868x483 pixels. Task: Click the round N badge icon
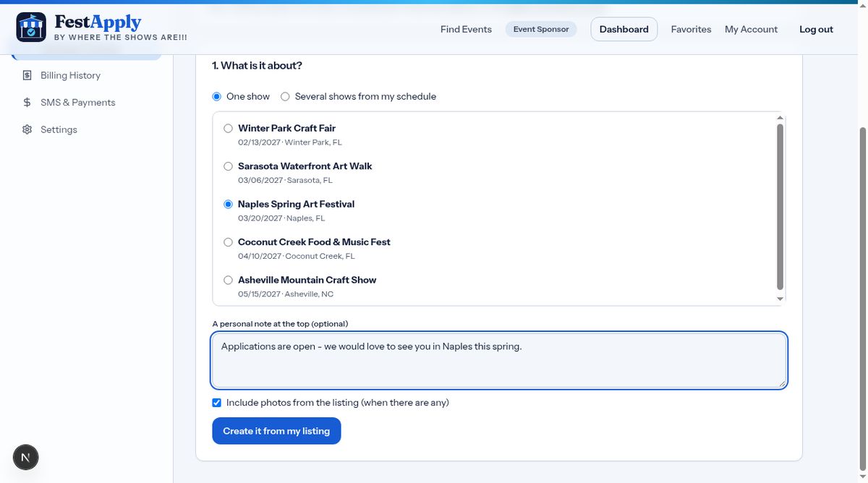25,457
